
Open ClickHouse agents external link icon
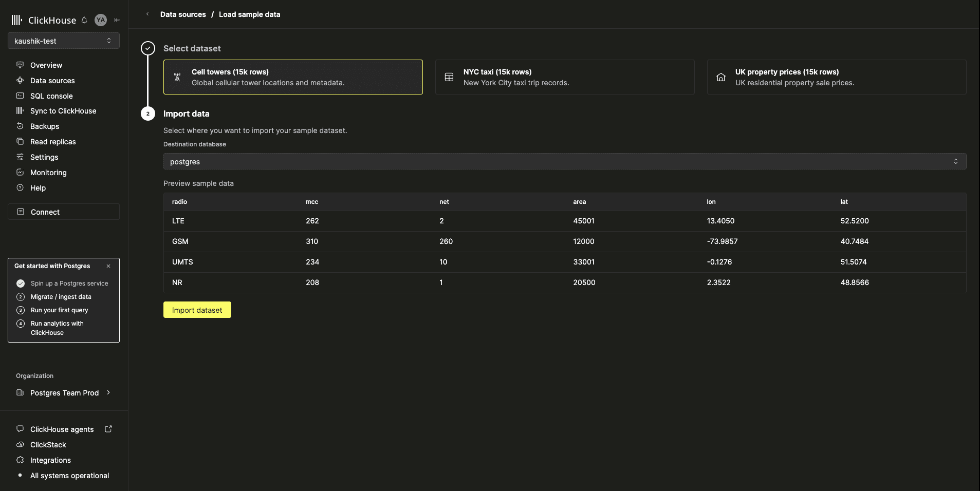tap(108, 429)
